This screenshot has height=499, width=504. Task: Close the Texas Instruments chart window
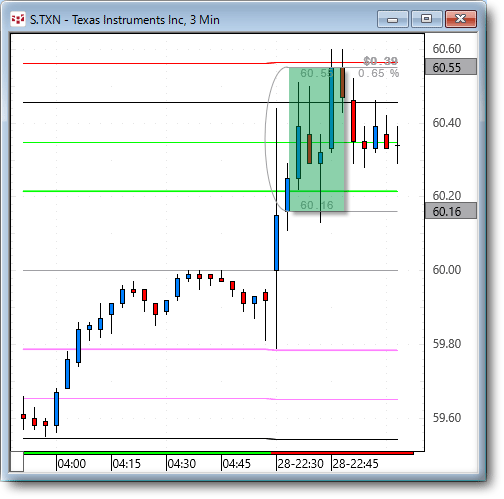(x=461, y=19)
